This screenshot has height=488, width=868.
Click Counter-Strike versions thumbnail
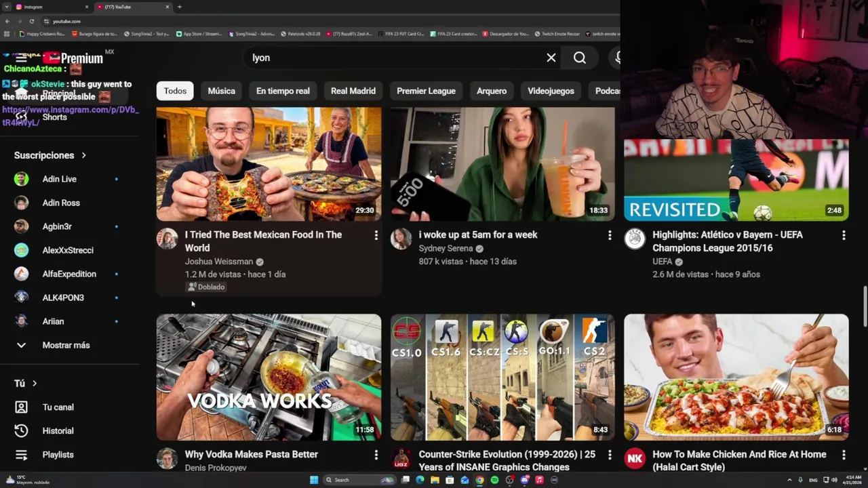502,377
